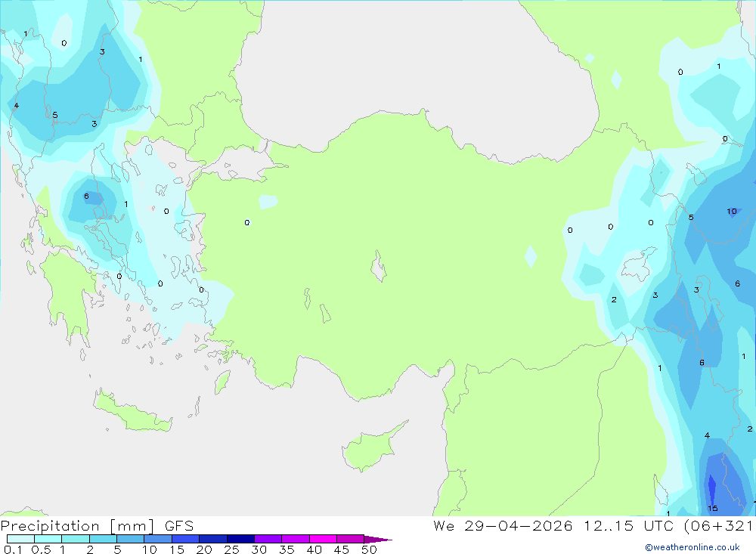Click the 35–40 mm legend swatch
Screen dimensions: 756x554
296,539
